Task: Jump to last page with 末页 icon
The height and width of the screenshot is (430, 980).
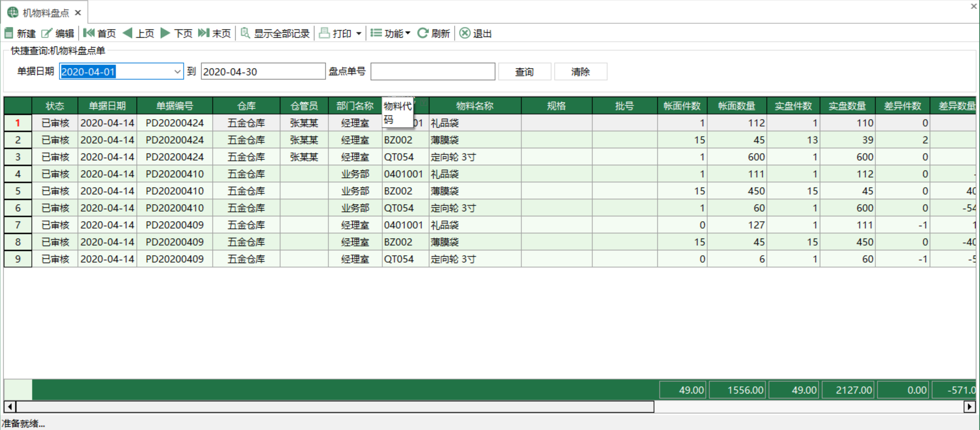Action: click(203, 33)
